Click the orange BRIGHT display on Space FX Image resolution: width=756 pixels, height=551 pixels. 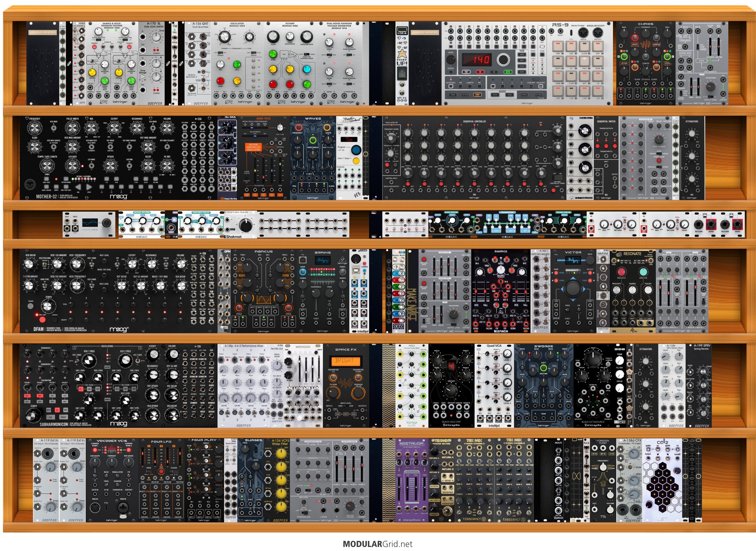coord(345,361)
